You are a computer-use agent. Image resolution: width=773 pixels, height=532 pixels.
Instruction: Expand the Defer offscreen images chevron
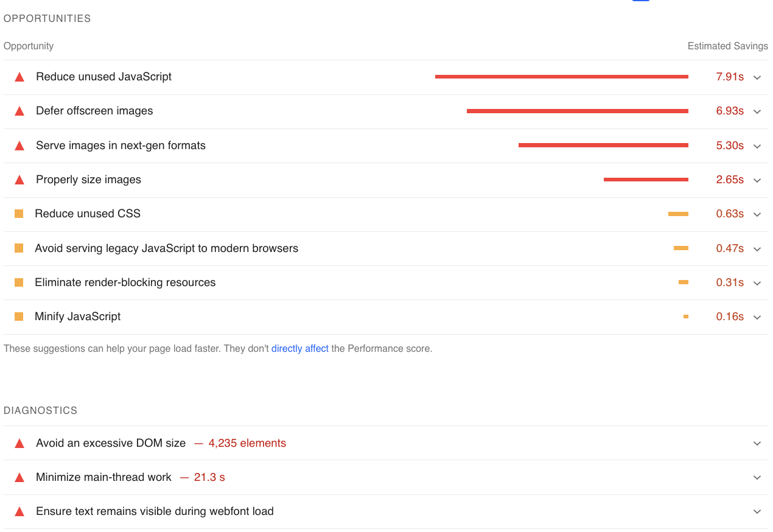(757, 111)
